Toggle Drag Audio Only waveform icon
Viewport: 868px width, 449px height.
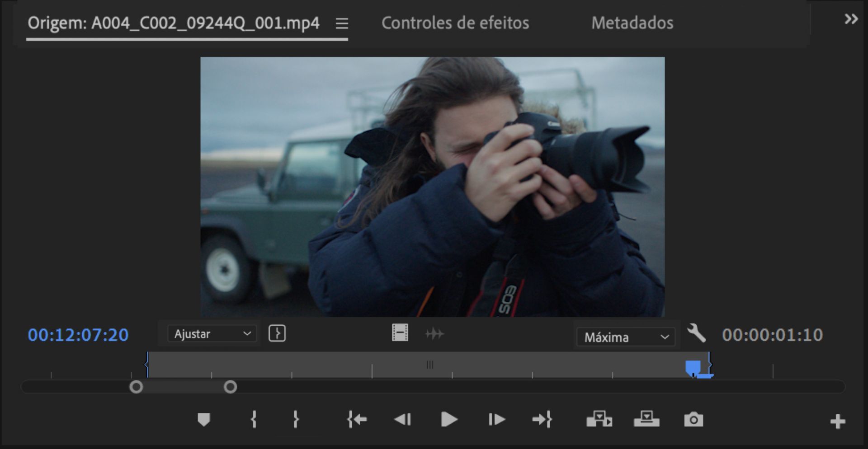(435, 334)
